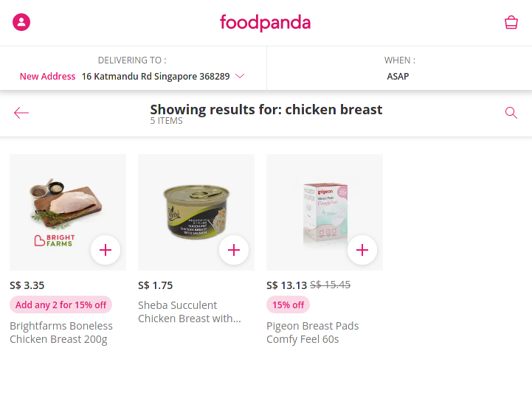Open the user account profile icon
The width and height of the screenshot is (532, 393).
point(21,22)
